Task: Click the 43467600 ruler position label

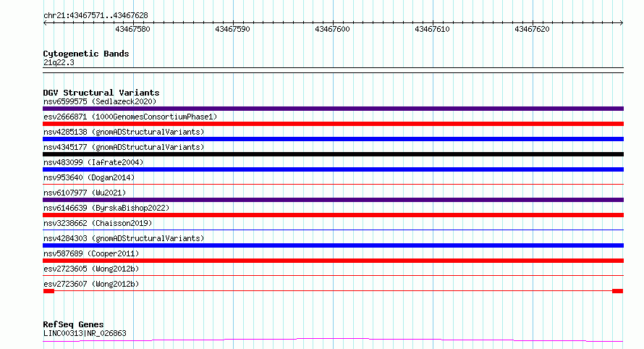Action: [332, 29]
